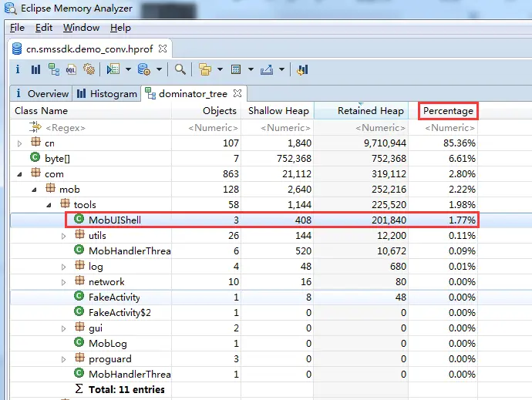Select the dominator_tree tab
Screen dimensions: 532x400
tap(193, 93)
